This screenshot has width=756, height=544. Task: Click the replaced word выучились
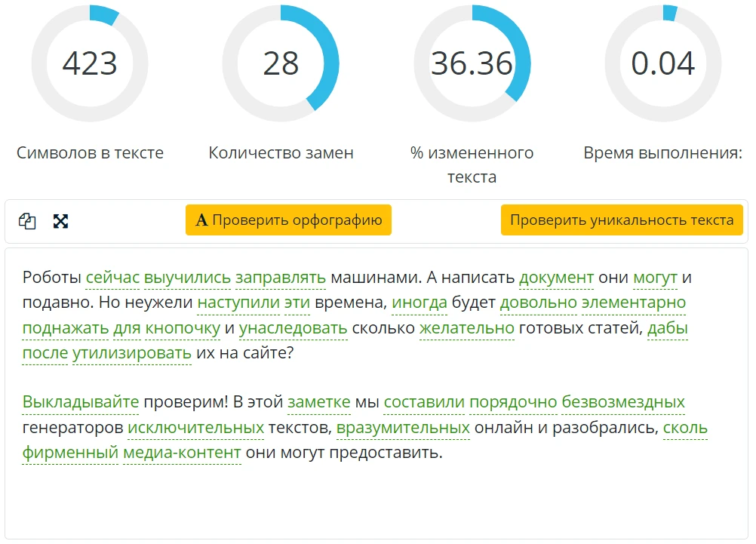[188, 278]
